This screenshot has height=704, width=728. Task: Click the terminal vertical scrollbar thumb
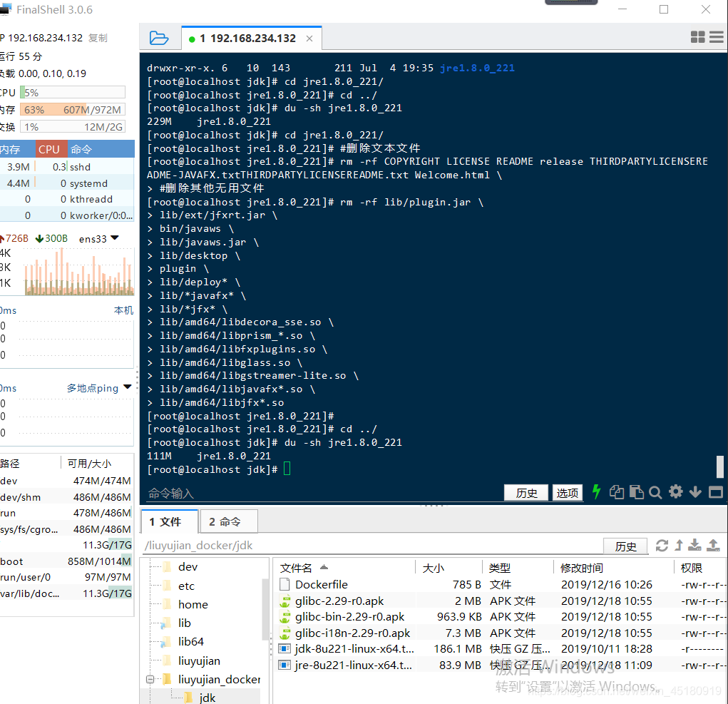720,466
